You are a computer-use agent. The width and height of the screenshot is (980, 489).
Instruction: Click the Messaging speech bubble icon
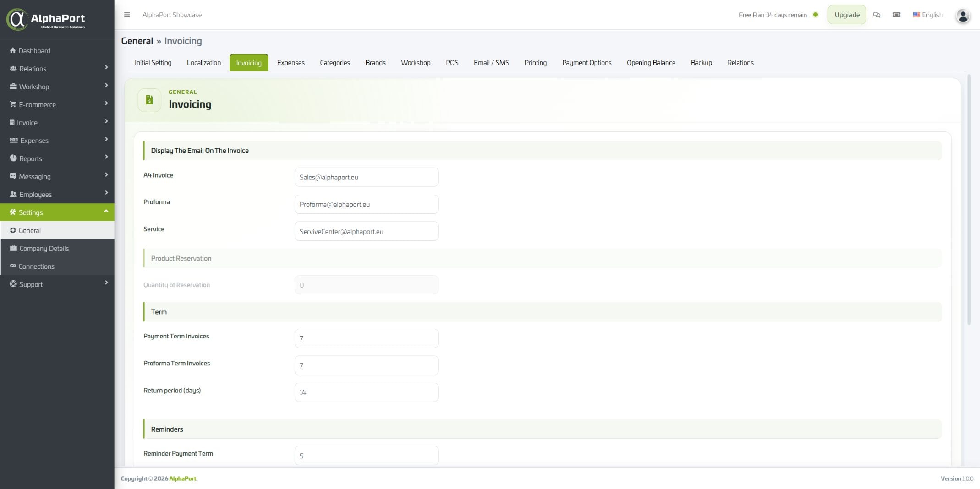coord(13,176)
